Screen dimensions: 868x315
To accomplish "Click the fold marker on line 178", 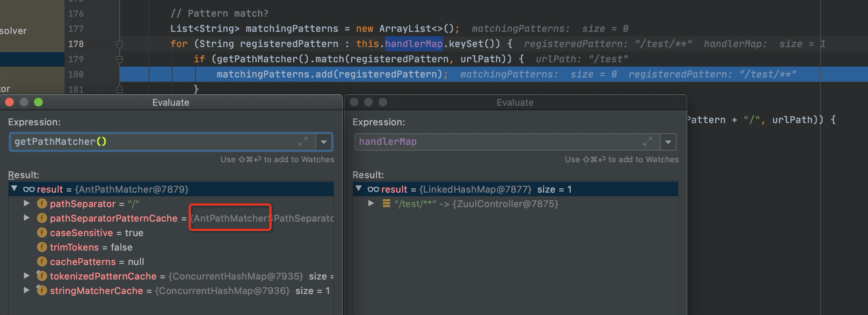I will [119, 44].
